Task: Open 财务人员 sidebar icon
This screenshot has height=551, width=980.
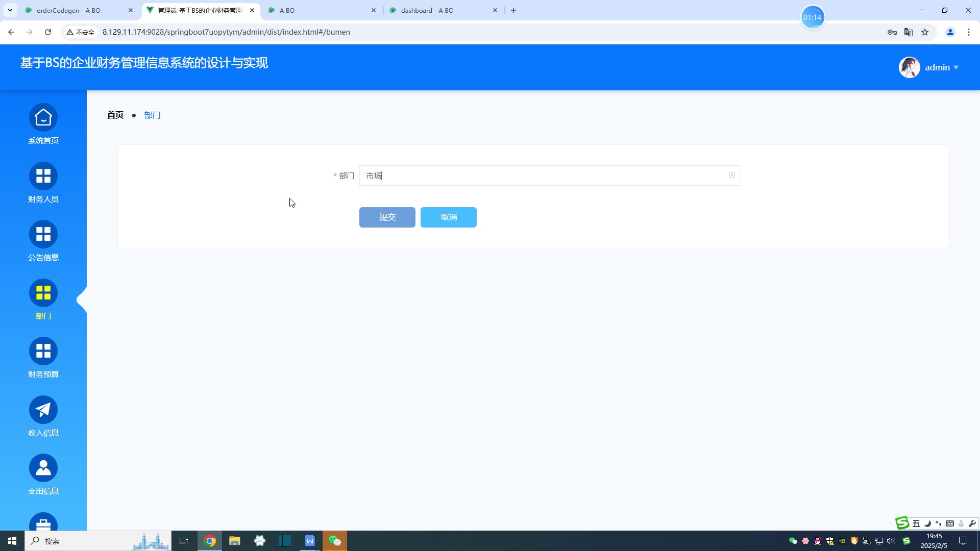Action: pyautogui.click(x=43, y=176)
